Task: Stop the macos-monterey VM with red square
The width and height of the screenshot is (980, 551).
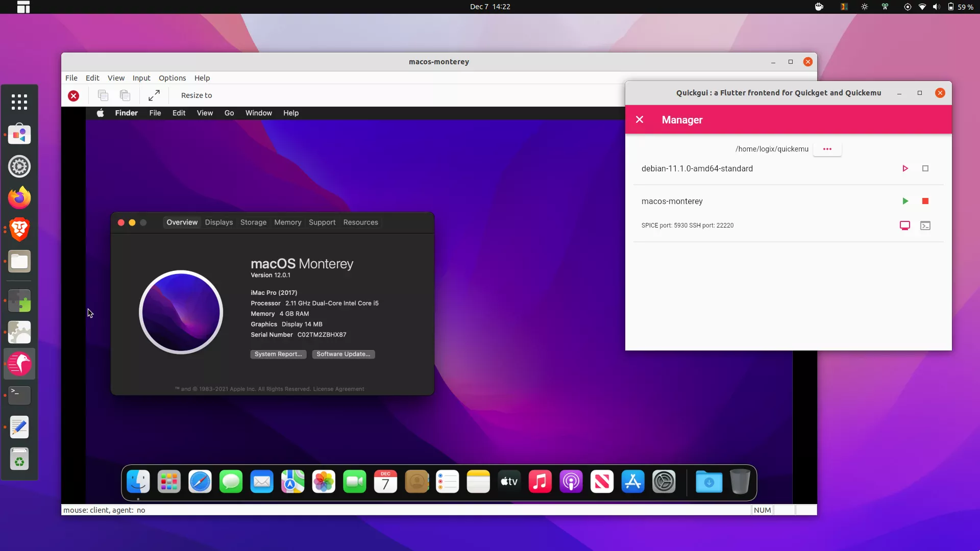Action: pyautogui.click(x=925, y=201)
